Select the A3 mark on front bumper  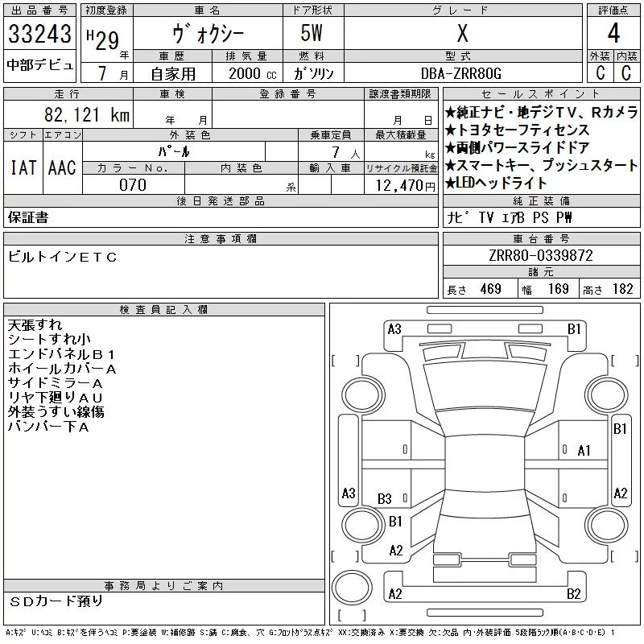tap(394, 329)
